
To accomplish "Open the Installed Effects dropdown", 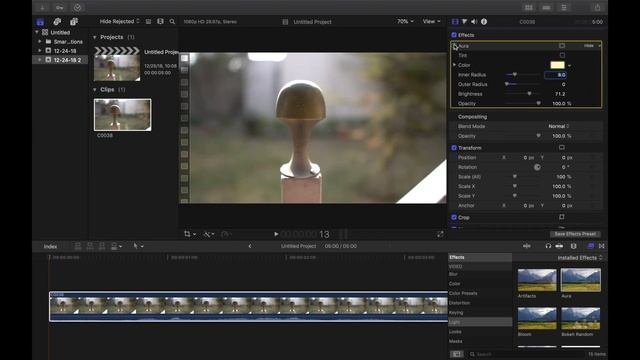I will pyautogui.click(x=580, y=258).
